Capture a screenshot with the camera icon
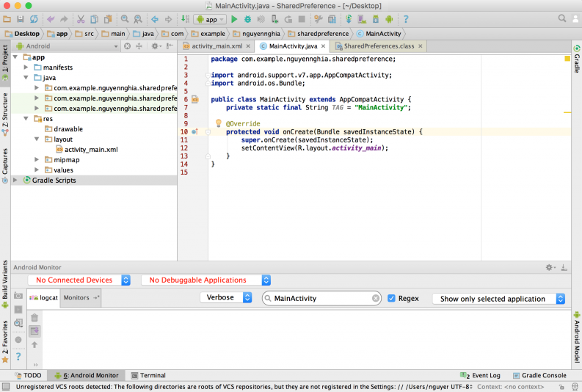Viewport: 582px width, 392px height. (x=18, y=297)
